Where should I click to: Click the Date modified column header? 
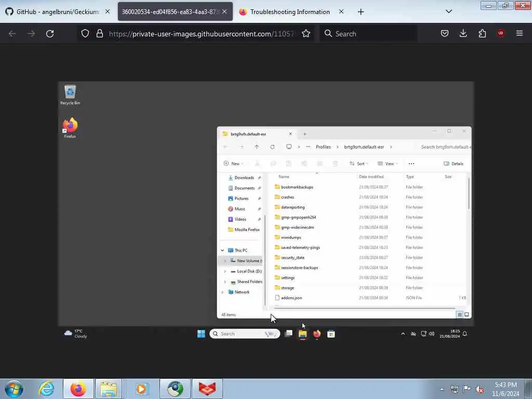pyautogui.click(x=371, y=177)
